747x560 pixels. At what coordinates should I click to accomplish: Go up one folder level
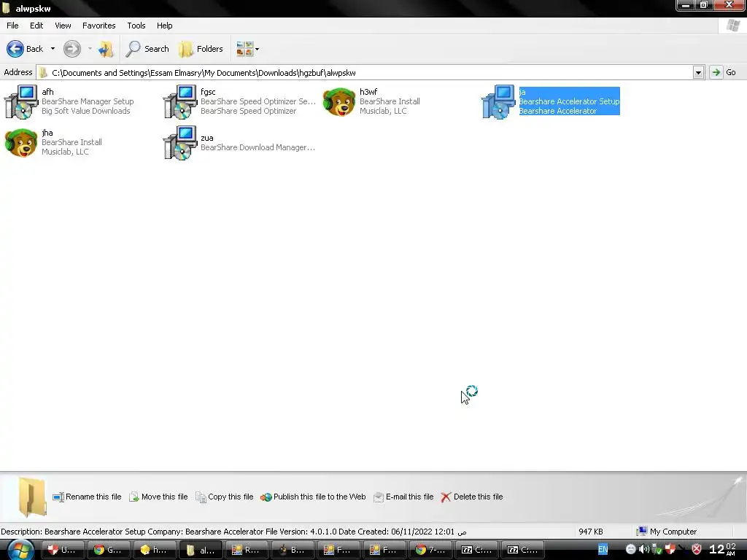click(106, 49)
